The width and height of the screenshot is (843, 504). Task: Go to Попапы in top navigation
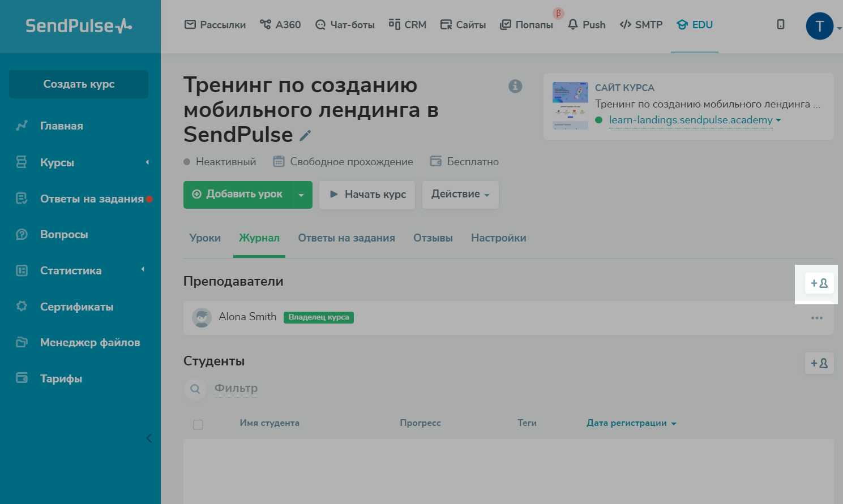527,25
